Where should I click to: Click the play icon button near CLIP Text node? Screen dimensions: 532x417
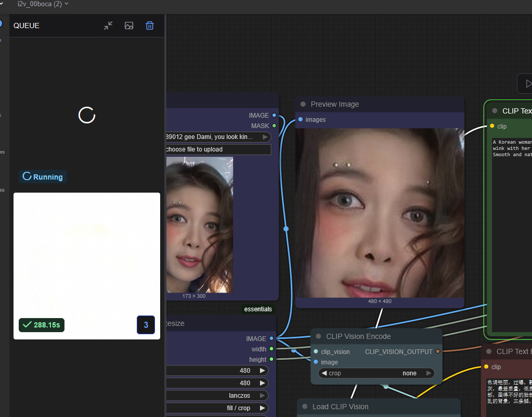click(x=527, y=83)
